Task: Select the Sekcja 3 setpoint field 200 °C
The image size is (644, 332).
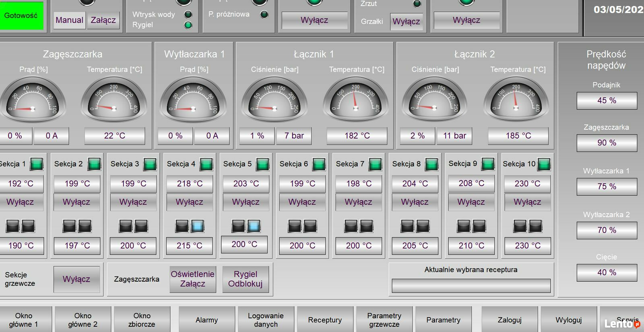Action: (x=133, y=245)
